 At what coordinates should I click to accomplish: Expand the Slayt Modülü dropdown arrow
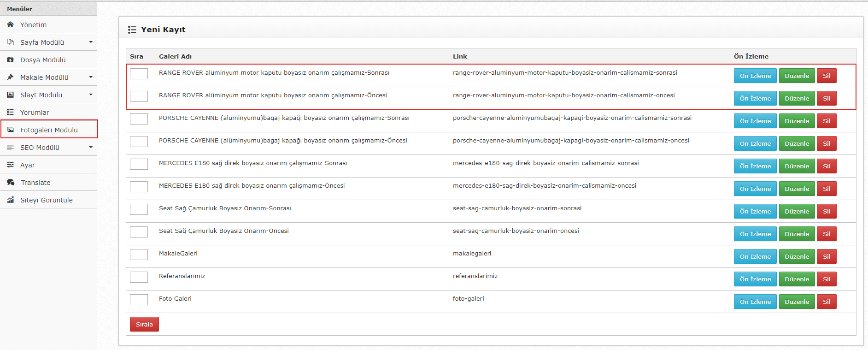click(91, 95)
